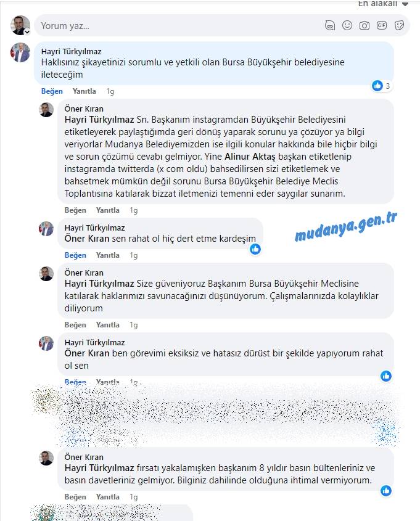Open avatar sticker picker in comment box

click(329, 25)
